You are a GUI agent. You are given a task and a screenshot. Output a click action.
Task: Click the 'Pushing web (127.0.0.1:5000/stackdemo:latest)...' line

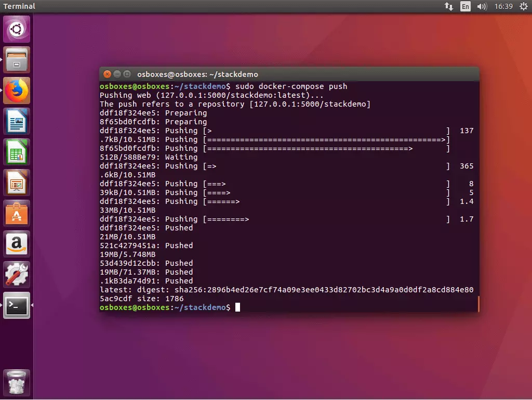(211, 95)
